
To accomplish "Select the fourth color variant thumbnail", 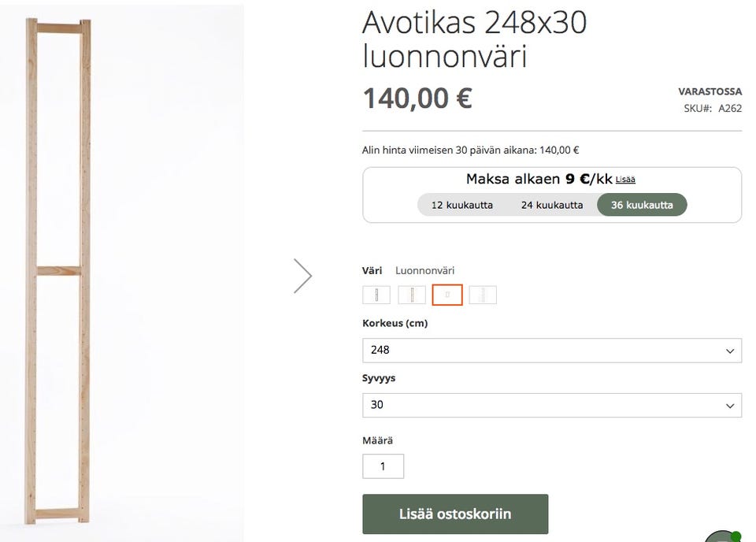I will (x=483, y=295).
